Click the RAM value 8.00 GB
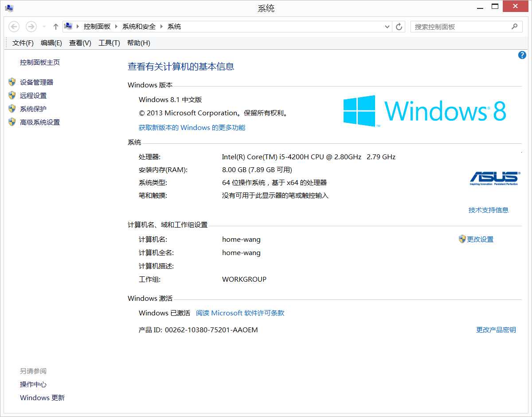Viewport: 532px width, 417px height. click(x=257, y=170)
